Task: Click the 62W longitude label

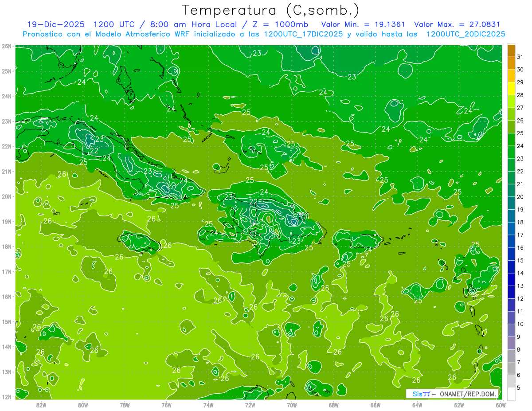Action: 459,405
